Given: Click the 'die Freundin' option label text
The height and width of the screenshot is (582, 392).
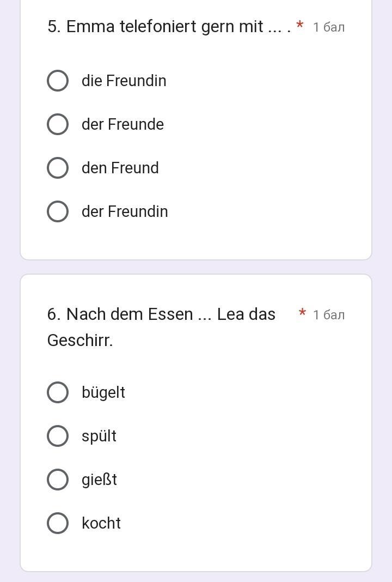Looking at the screenshot, I should [124, 81].
